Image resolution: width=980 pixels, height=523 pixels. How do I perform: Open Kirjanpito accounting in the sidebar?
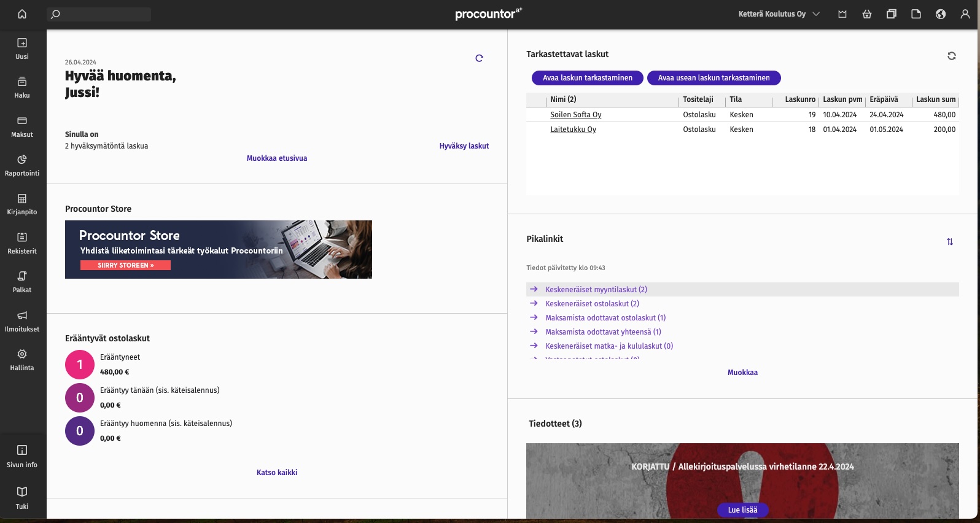pos(22,204)
